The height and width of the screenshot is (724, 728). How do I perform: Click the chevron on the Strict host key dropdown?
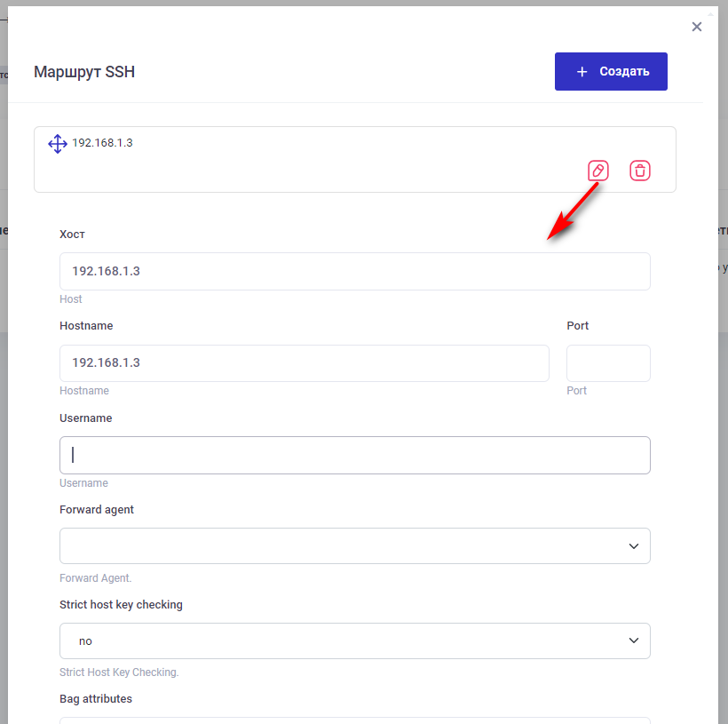[634, 640]
